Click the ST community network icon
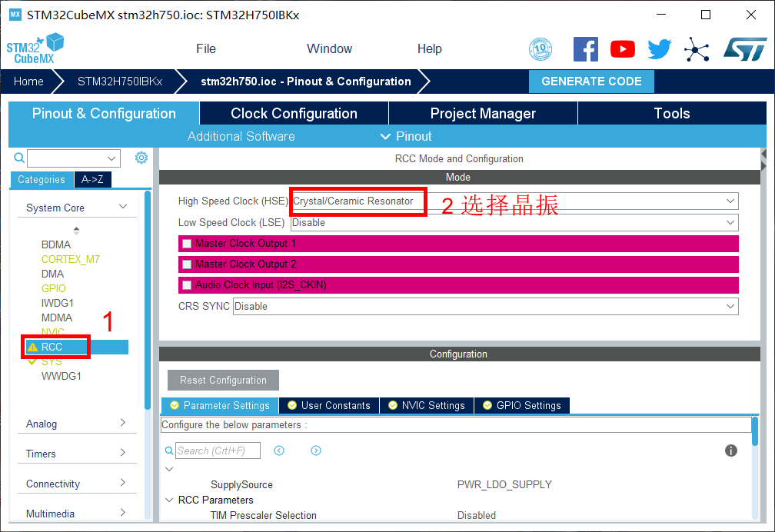Screen dimensions: 775x532 click(697, 49)
